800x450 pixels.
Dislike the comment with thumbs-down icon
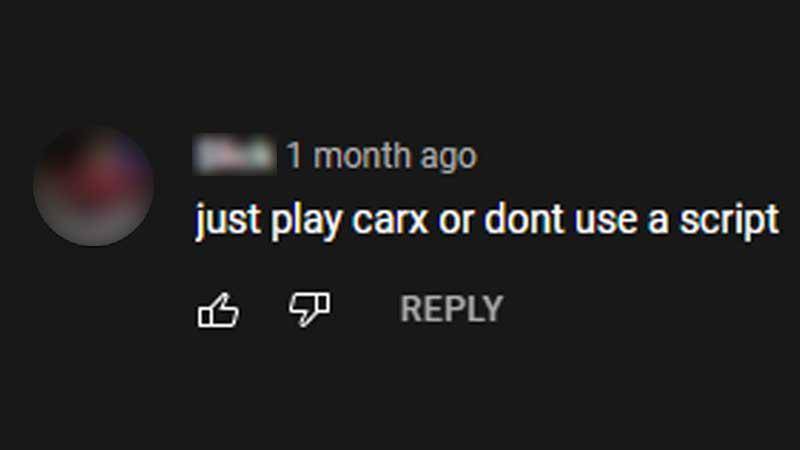pos(309,309)
